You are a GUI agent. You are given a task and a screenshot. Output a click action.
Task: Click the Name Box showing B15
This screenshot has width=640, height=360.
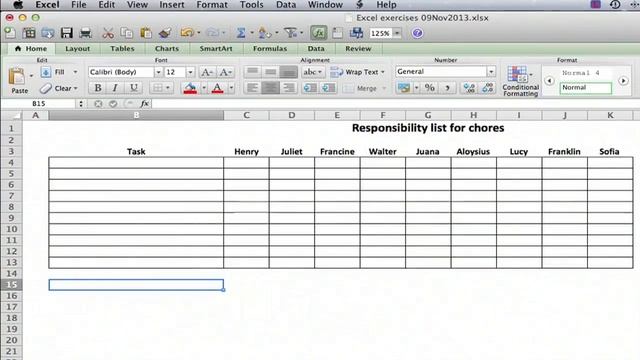click(39, 104)
